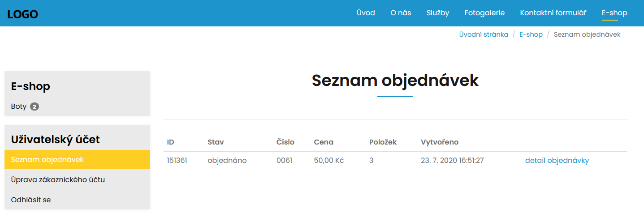Open the Fotogalerie page
644x213 pixels.
484,13
